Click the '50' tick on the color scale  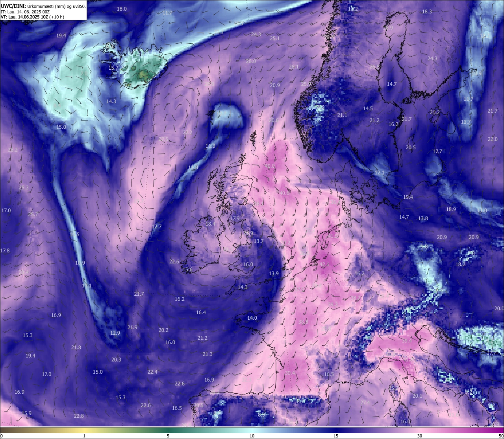501,436
